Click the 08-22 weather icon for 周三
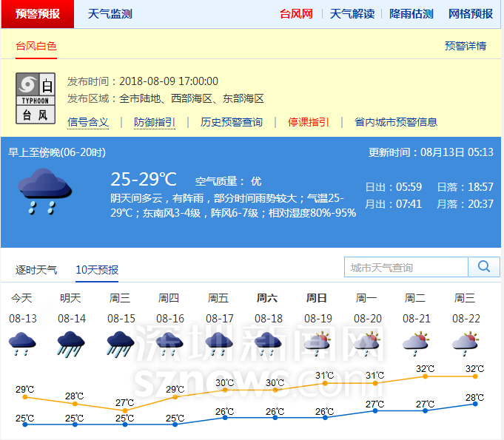The width and height of the screenshot is (504, 440). [465, 342]
